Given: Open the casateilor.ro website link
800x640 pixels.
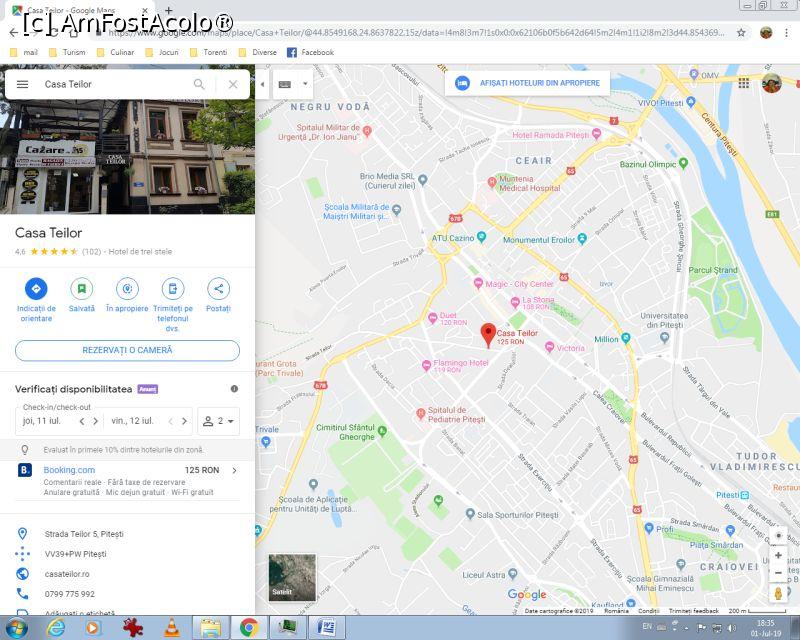Looking at the screenshot, I should [x=67, y=574].
